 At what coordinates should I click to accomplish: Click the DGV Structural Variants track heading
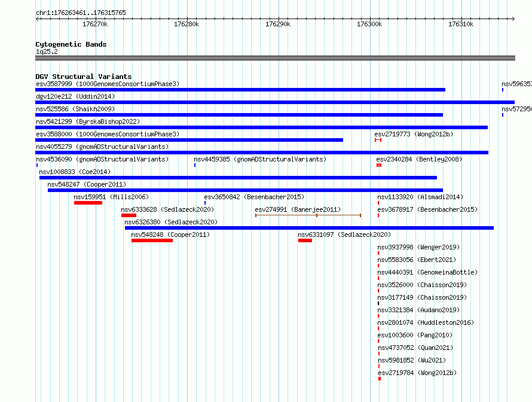click(84, 77)
